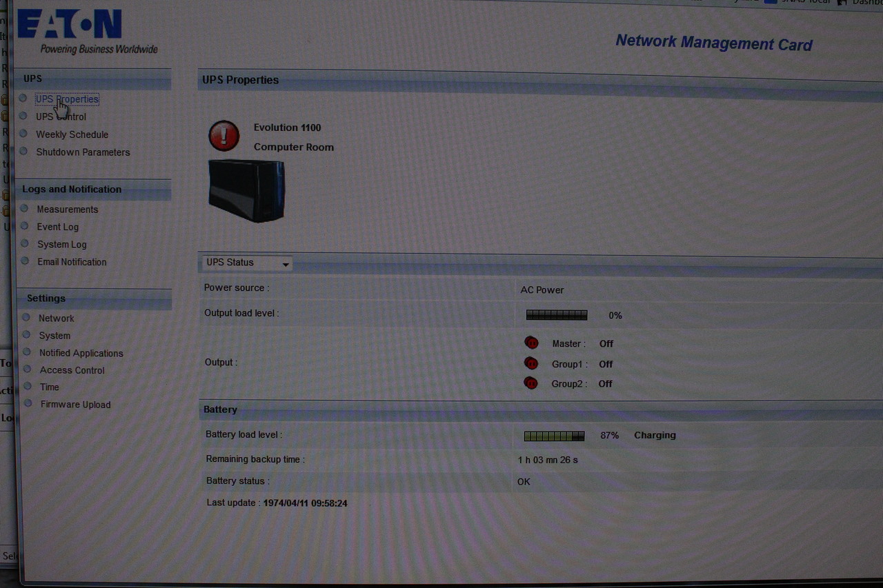Click the 'Computer Room' location text
The height and width of the screenshot is (588, 883).
tap(293, 147)
